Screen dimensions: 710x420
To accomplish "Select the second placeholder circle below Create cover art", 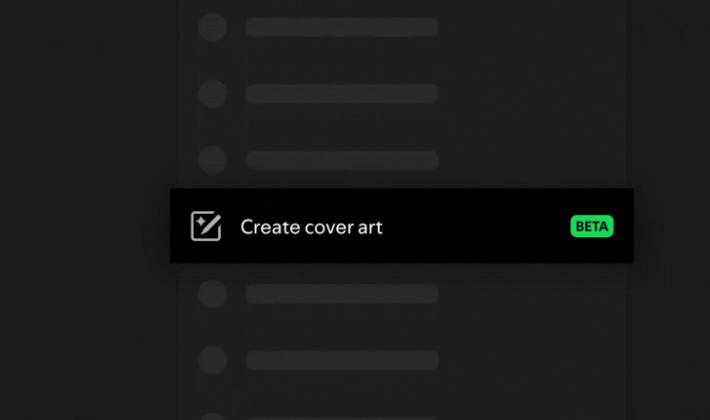I will (x=212, y=360).
